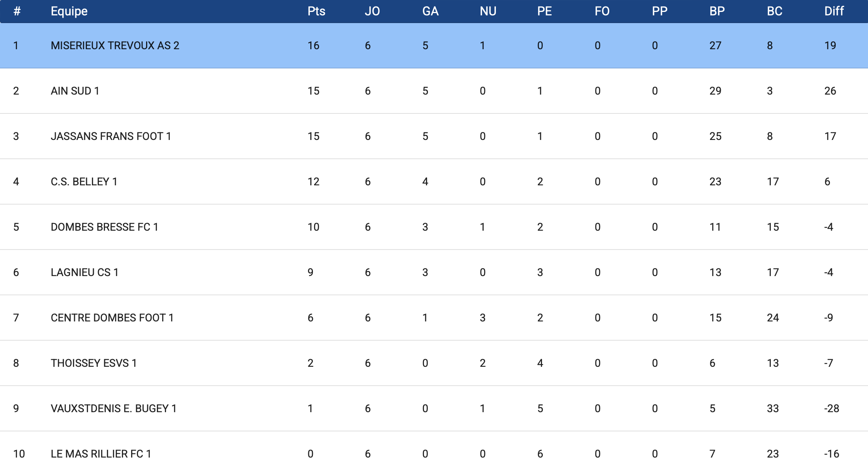Click the Diff column header

[x=834, y=11]
